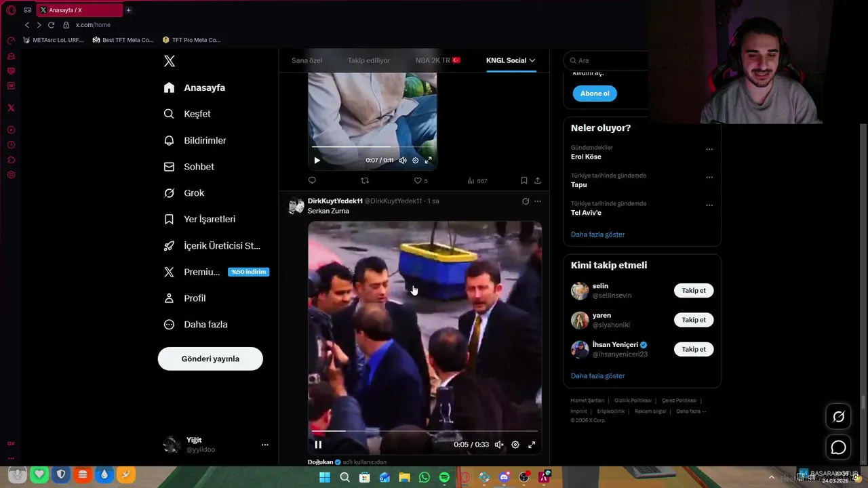Open Profil page
The image size is (868, 488).
pos(184,298)
